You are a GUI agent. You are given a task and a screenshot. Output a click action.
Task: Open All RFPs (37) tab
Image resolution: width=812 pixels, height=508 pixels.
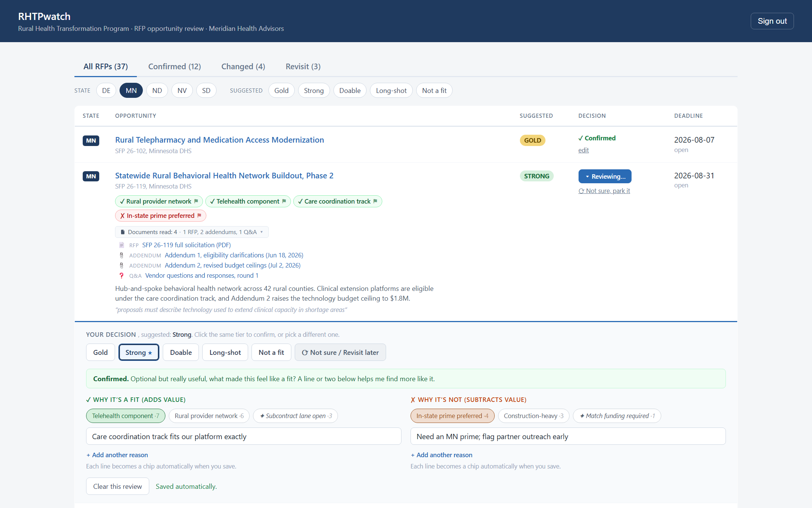(x=106, y=67)
